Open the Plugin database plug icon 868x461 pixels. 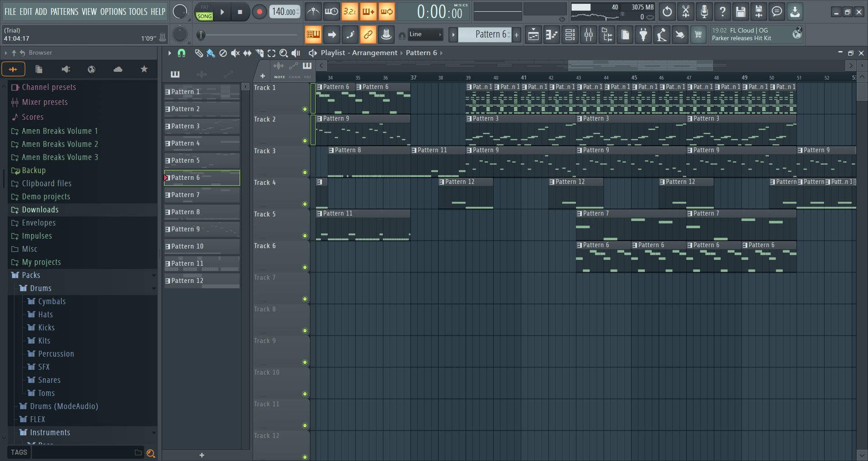pos(643,34)
